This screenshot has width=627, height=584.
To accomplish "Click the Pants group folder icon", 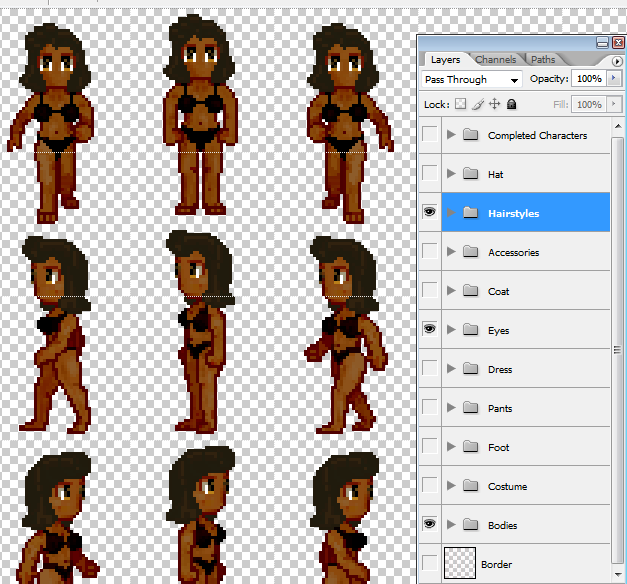I will point(471,408).
